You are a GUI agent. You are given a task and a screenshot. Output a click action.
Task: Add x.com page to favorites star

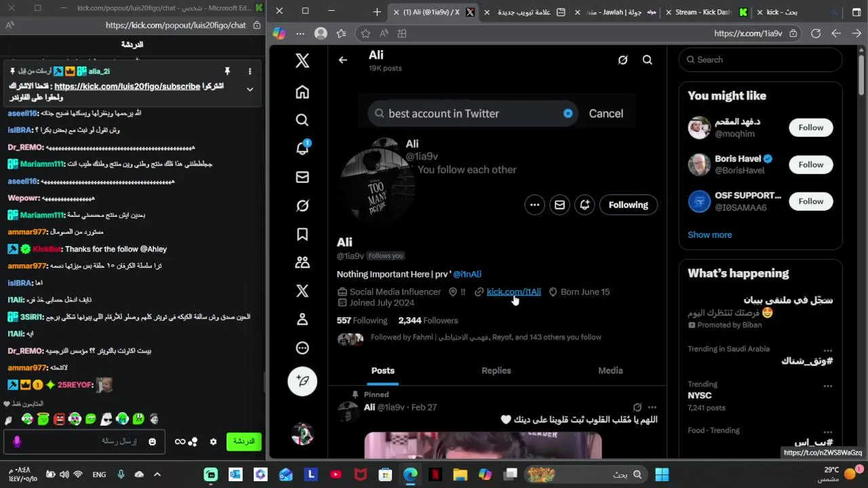[366, 33]
